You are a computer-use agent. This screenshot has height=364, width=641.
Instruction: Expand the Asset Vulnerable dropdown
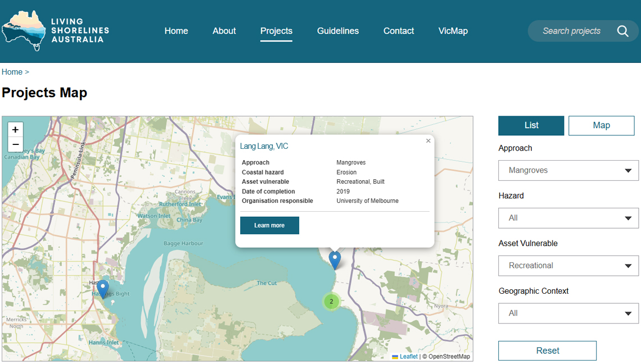(x=568, y=266)
